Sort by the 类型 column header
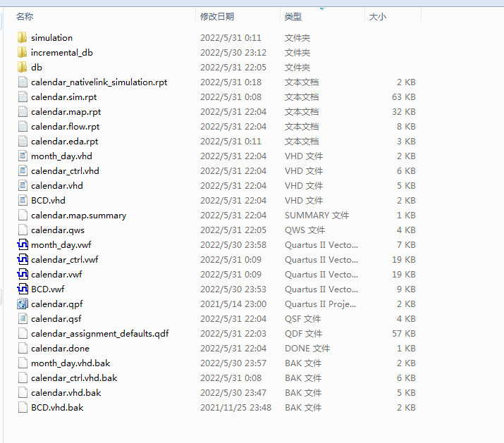Screen dimensions: 504x443 tap(293, 16)
